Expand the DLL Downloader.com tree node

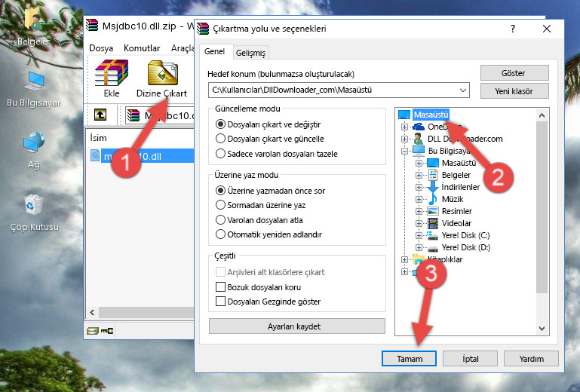(404, 139)
